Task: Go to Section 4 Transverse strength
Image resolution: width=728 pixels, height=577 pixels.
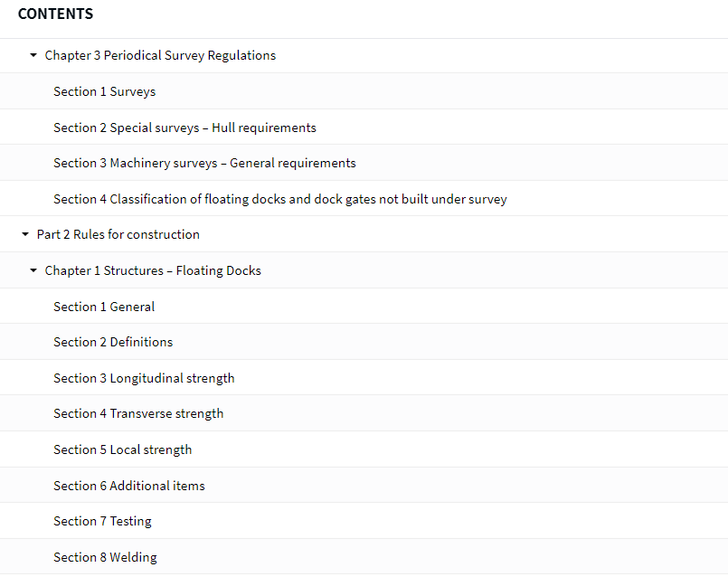Action: coord(138,413)
